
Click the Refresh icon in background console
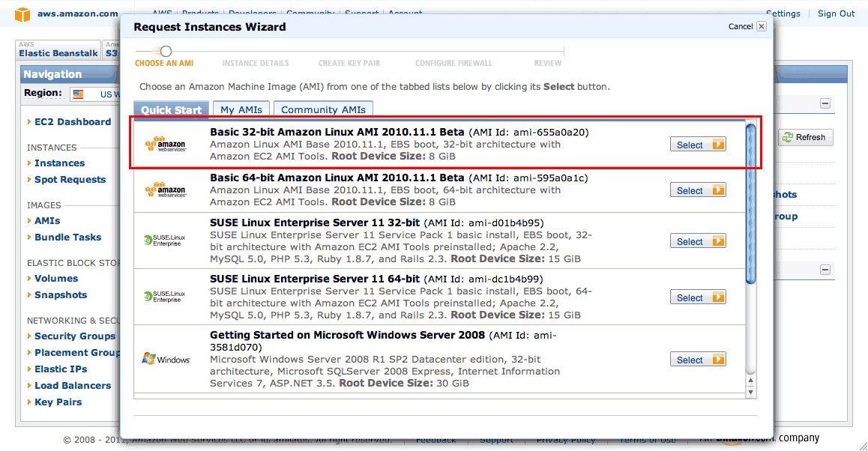pos(787,137)
